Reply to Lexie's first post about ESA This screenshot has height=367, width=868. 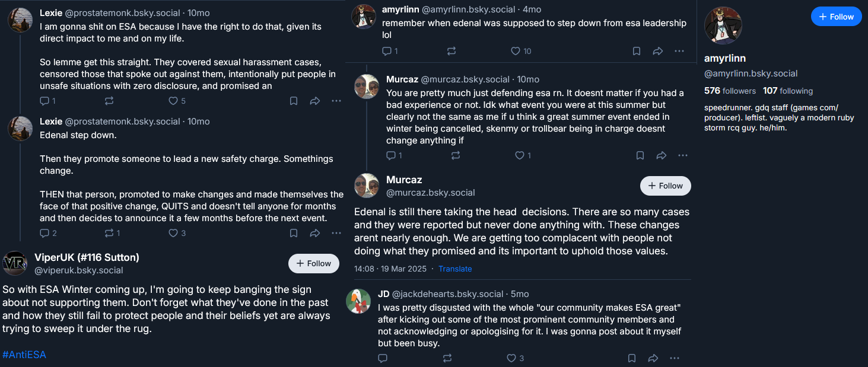[47, 101]
